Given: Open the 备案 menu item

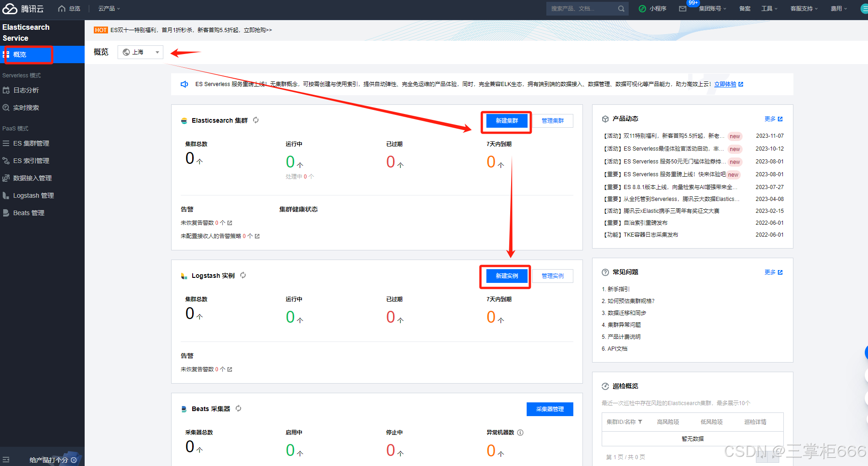Looking at the screenshot, I should pyautogui.click(x=745, y=9).
